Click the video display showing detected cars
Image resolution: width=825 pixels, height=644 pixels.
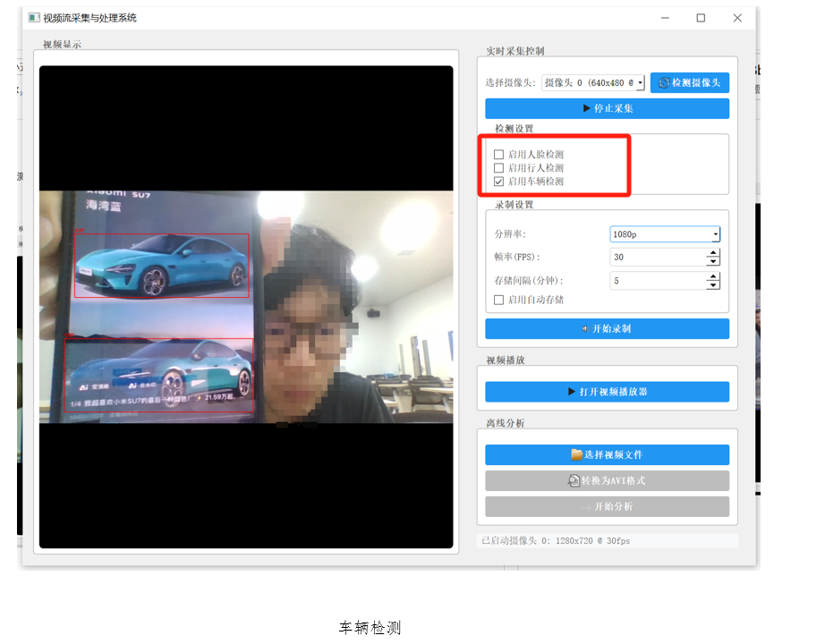coord(246,307)
